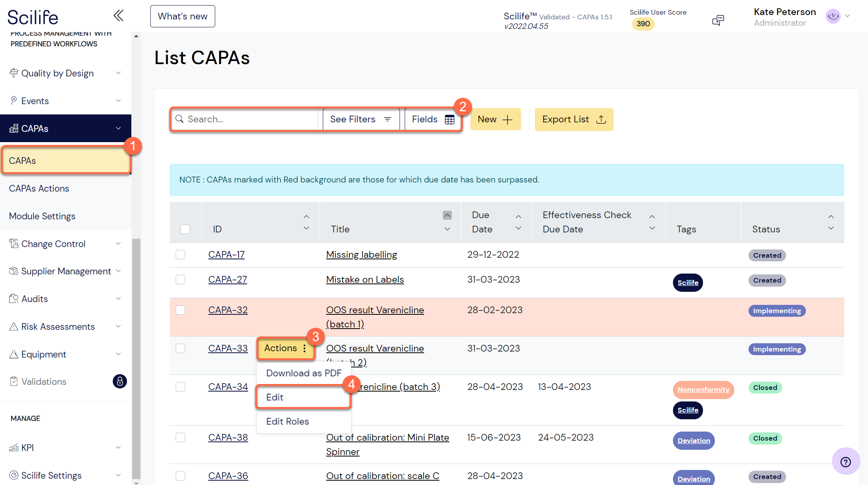Collapse the sidebar using the double-chevron icon
This screenshot has width=868, height=485.
tap(118, 15)
